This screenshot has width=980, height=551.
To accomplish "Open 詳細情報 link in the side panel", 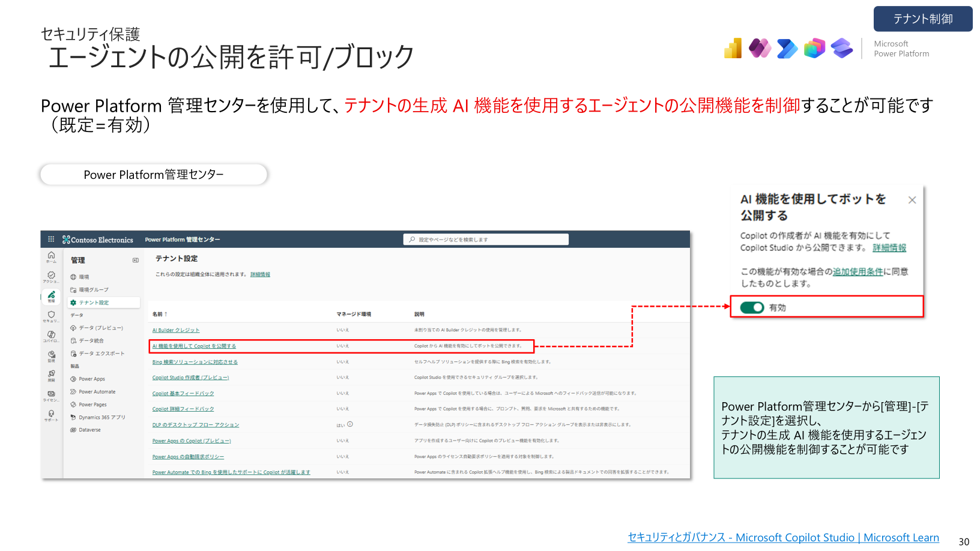I will [x=889, y=248].
